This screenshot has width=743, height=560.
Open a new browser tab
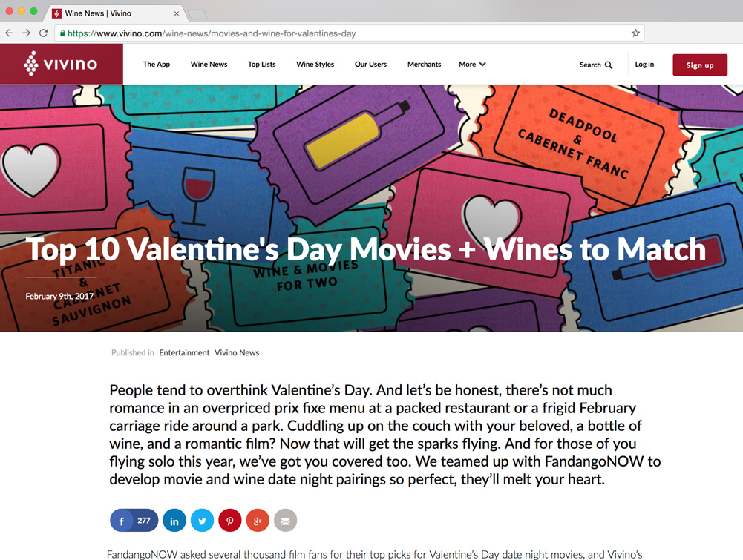coord(197,15)
